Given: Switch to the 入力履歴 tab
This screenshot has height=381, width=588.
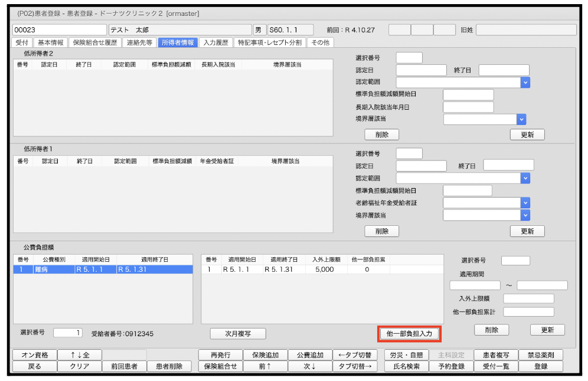Looking at the screenshot, I should click(x=215, y=42).
